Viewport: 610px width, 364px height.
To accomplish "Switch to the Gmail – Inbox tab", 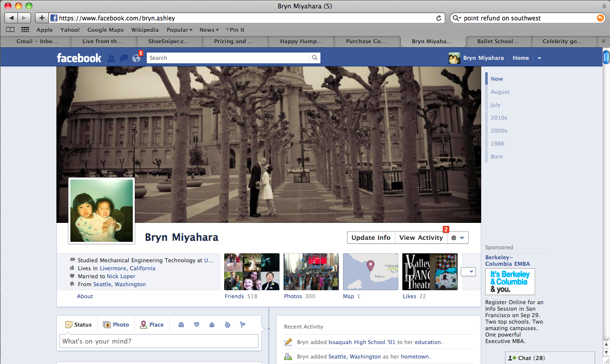I will (37, 41).
